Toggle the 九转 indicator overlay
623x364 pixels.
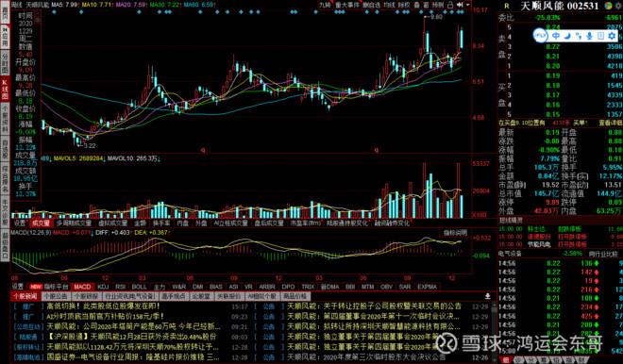[x=325, y=5]
